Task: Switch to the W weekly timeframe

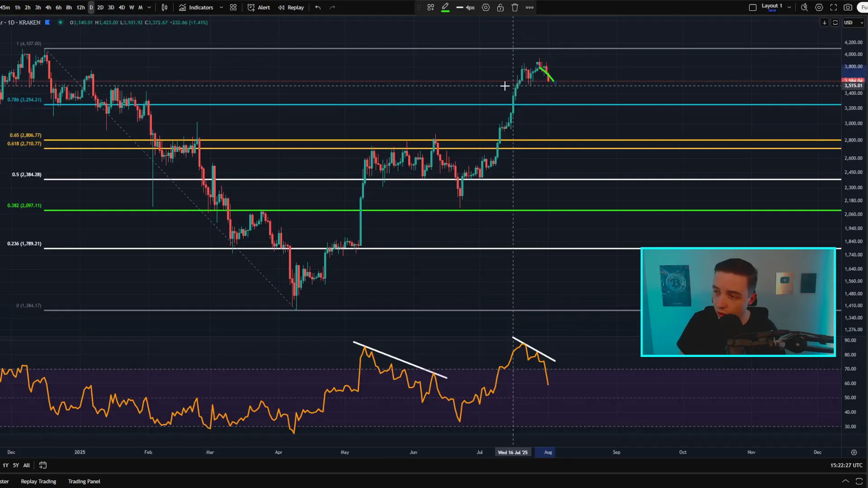Action: tap(132, 8)
